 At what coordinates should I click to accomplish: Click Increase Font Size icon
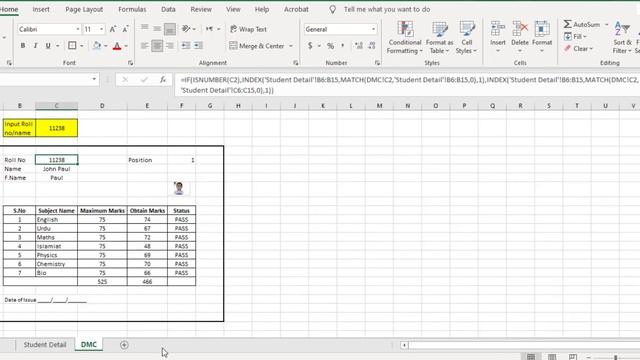pyautogui.click(x=113, y=29)
